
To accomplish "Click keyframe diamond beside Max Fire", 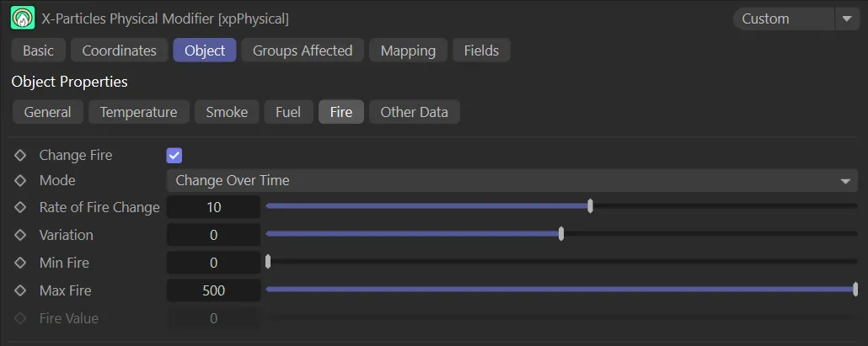I will coord(21,290).
